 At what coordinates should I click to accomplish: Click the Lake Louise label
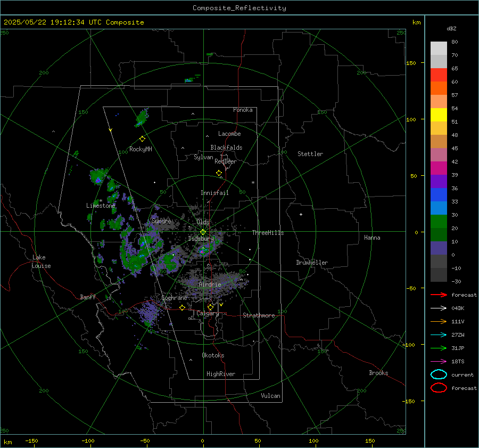click(41, 262)
